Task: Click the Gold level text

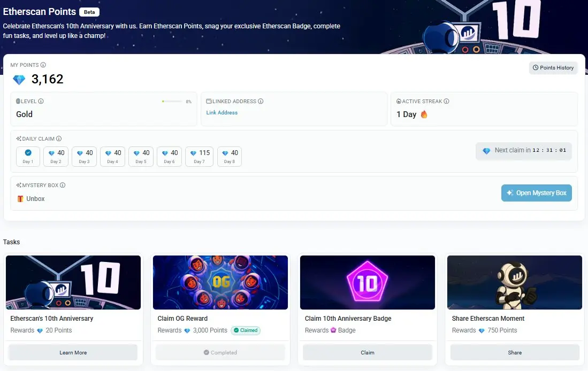Action: click(x=25, y=114)
